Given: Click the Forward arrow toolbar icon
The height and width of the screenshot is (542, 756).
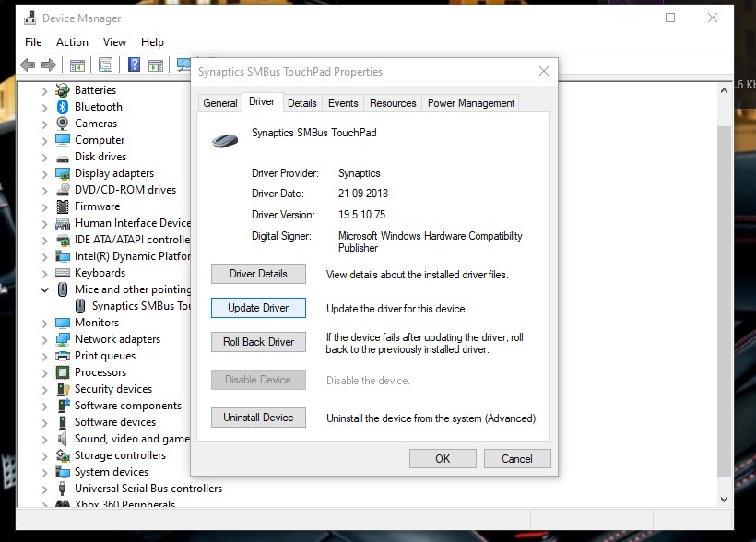Looking at the screenshot, I should point(49,65).
